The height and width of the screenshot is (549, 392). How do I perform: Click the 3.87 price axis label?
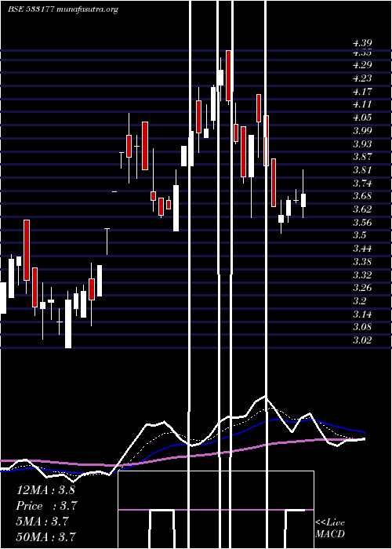click(x=362, y=157)
